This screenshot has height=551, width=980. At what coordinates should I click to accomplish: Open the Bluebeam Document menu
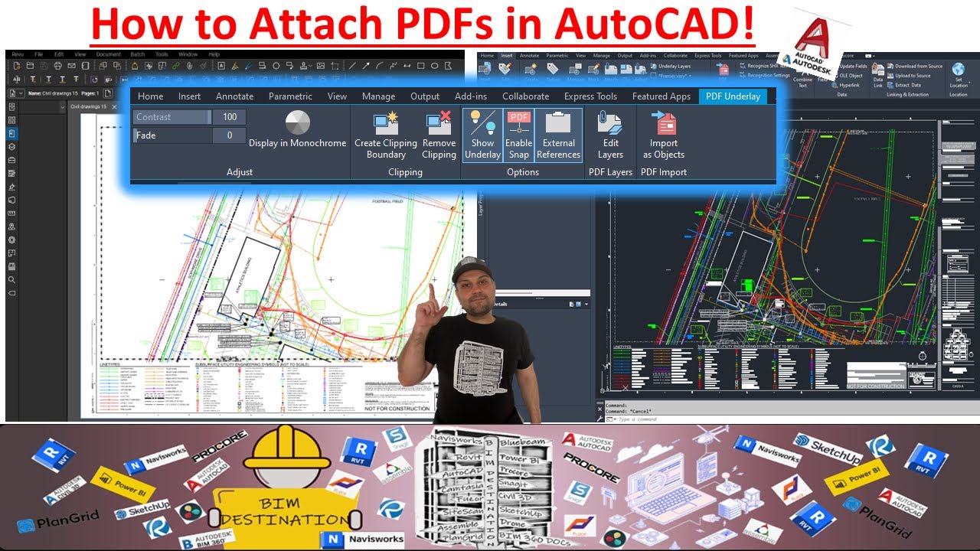coord(109,54)
